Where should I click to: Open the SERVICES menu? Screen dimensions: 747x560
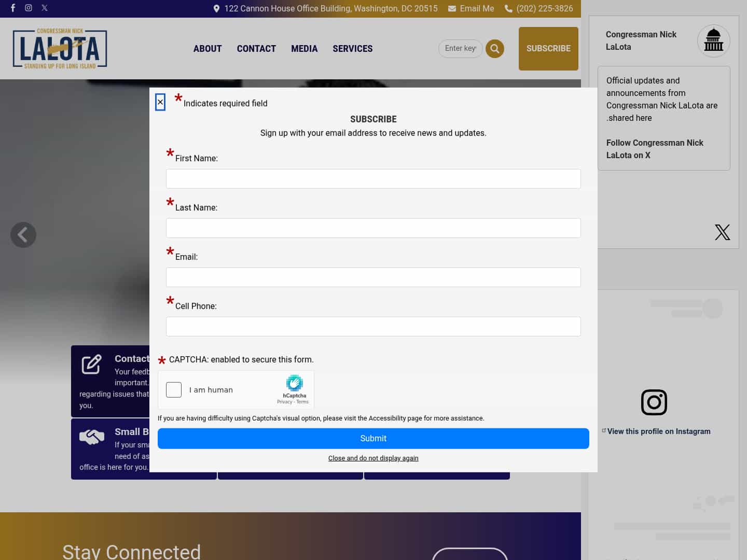pyautogui.click(x=353, y=49)
